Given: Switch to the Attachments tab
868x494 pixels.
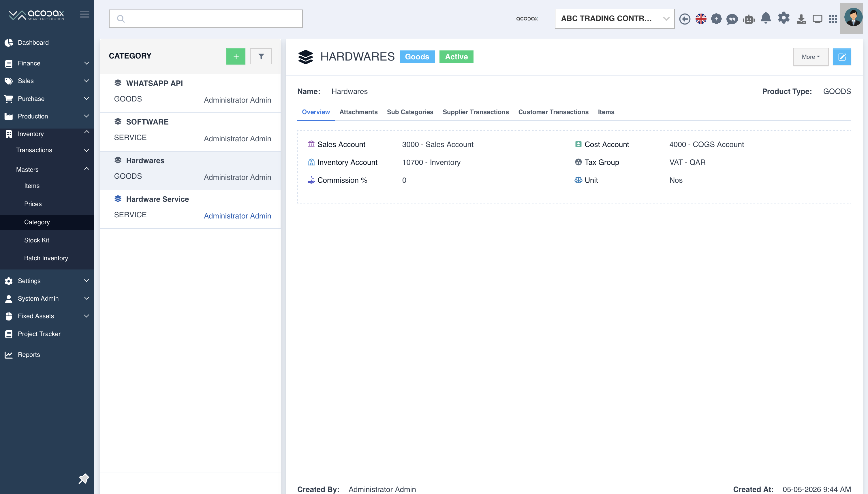Looking at the screenshot, I should coord(358,112).
